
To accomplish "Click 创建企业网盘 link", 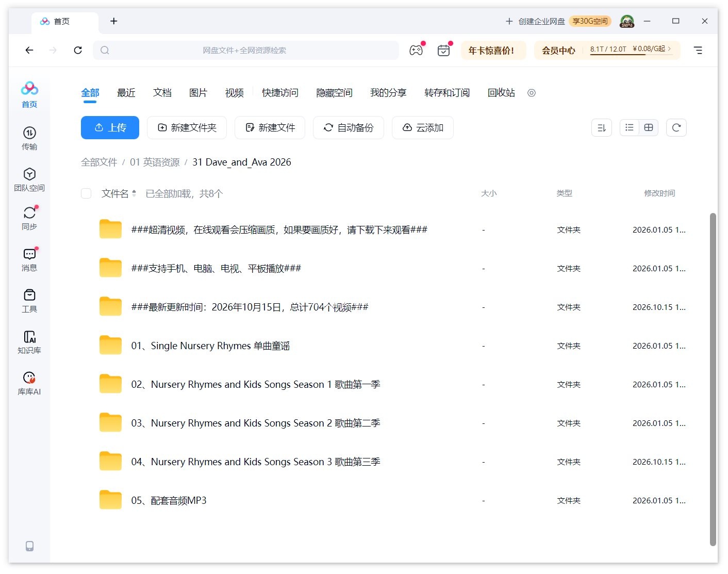I will click(x=541, y=21).
